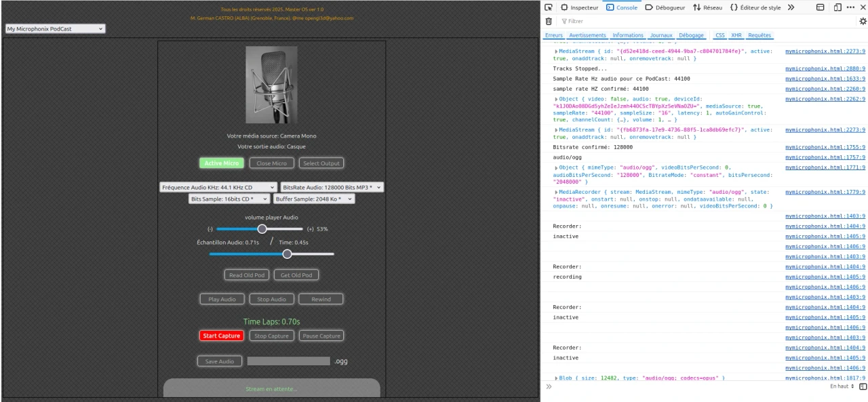868x402 pixels.
Task: Click the Échantillon Audio time slider handle
Action: point(287,254)
